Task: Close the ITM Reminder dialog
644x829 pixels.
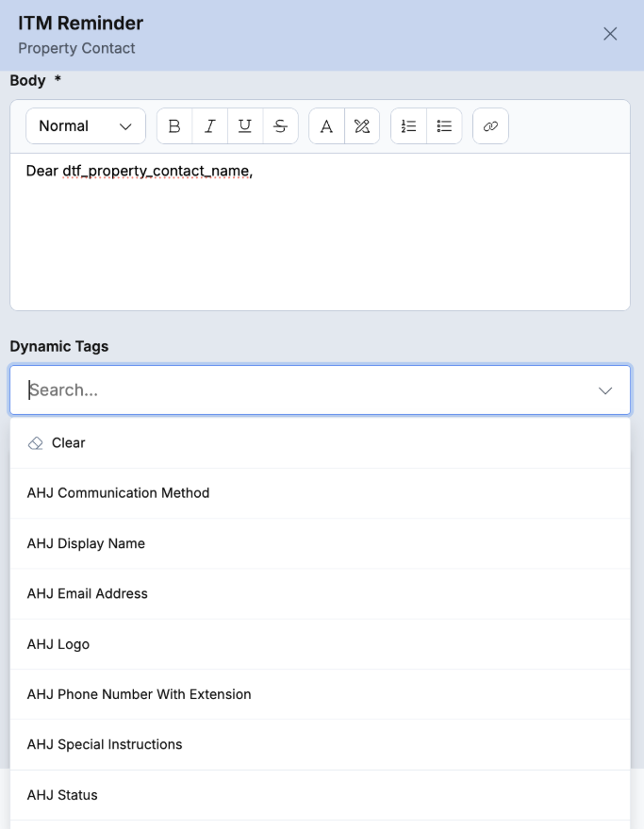Action: point(610,34)
